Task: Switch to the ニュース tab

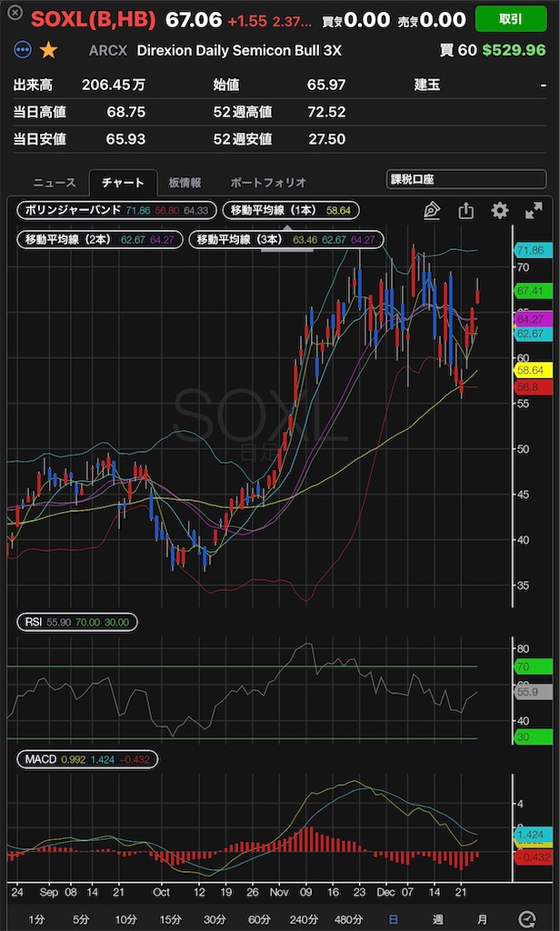Action: coord(55,182)
